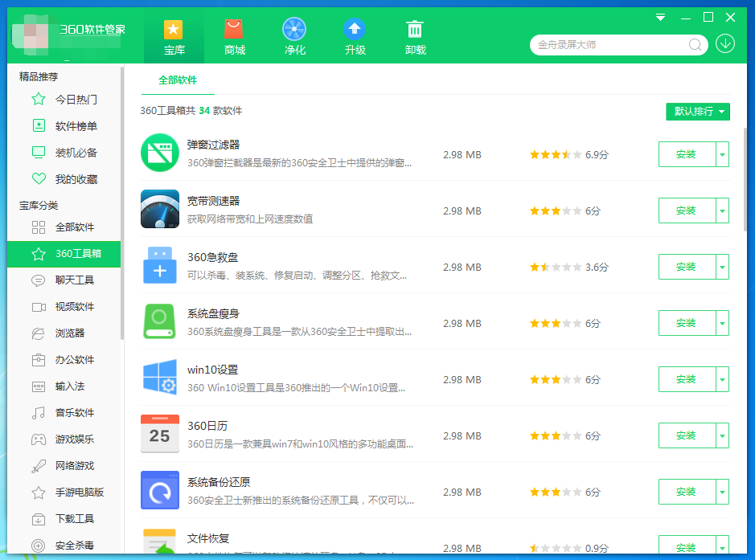Viewport: 755px width, 560px height.
Task: Install 360日历 using the 安装 button
Action: [x=687, y=436]
